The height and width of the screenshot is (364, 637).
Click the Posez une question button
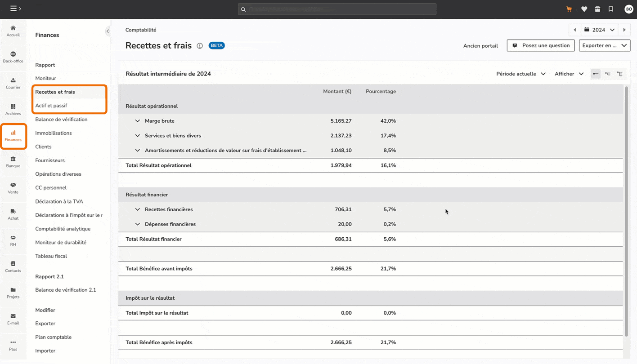(x=540, y=45)
